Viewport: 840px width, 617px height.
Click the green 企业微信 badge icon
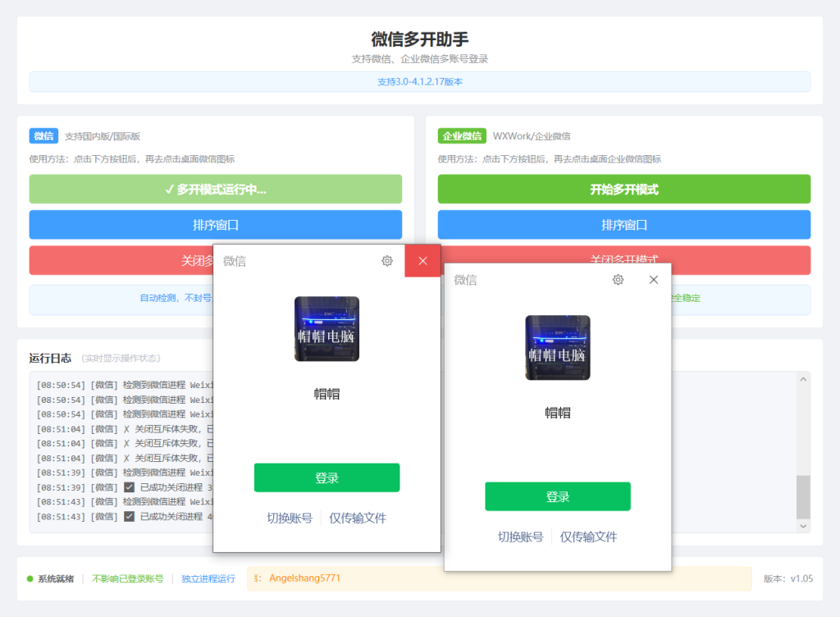[x=462, y=135]
